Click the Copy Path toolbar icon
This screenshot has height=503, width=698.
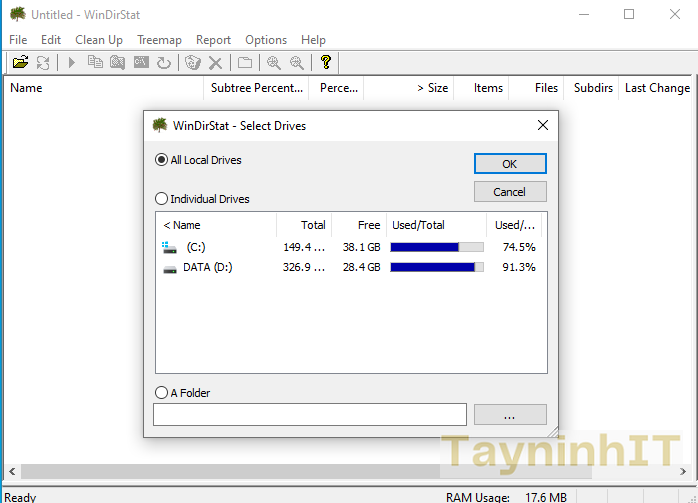95,63
